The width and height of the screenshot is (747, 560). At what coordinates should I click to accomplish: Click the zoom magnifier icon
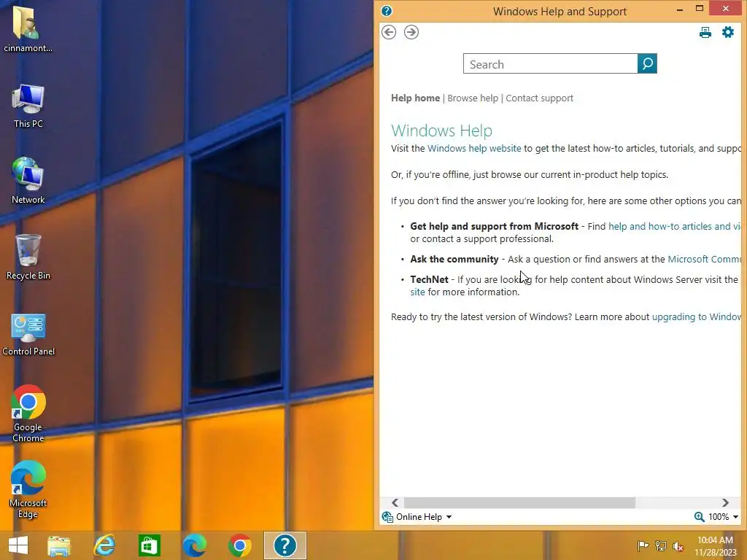[699, 517]
